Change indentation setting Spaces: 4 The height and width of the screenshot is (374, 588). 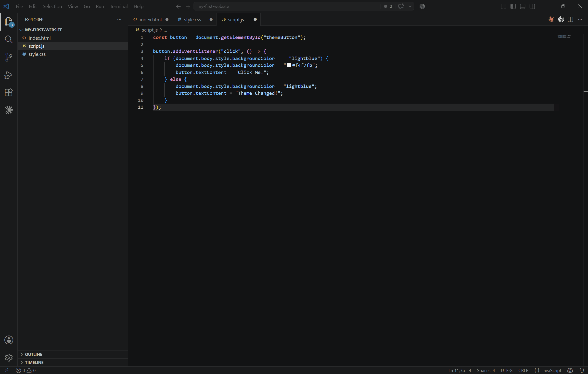(486, 370)
